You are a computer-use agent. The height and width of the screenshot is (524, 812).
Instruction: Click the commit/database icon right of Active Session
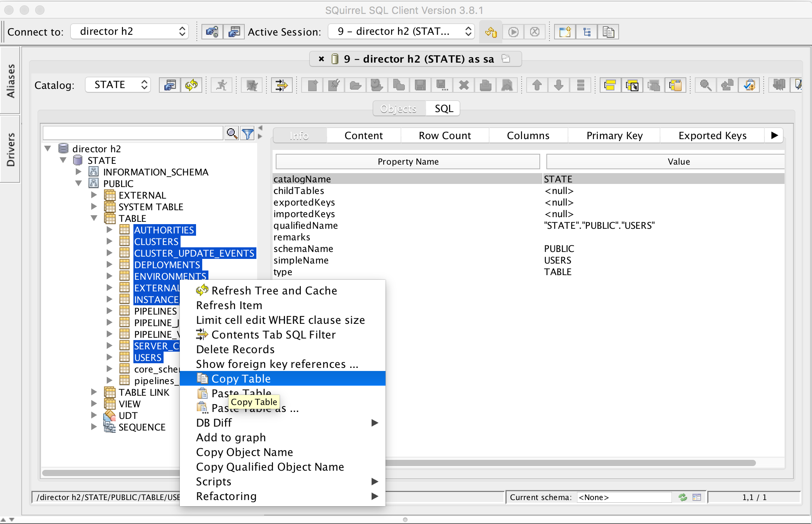491,32
